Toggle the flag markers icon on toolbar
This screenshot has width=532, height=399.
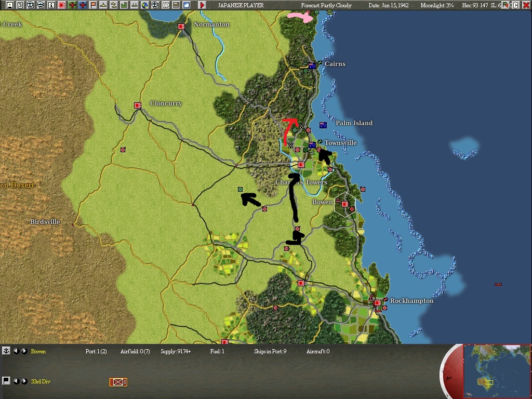coord(93,5)
